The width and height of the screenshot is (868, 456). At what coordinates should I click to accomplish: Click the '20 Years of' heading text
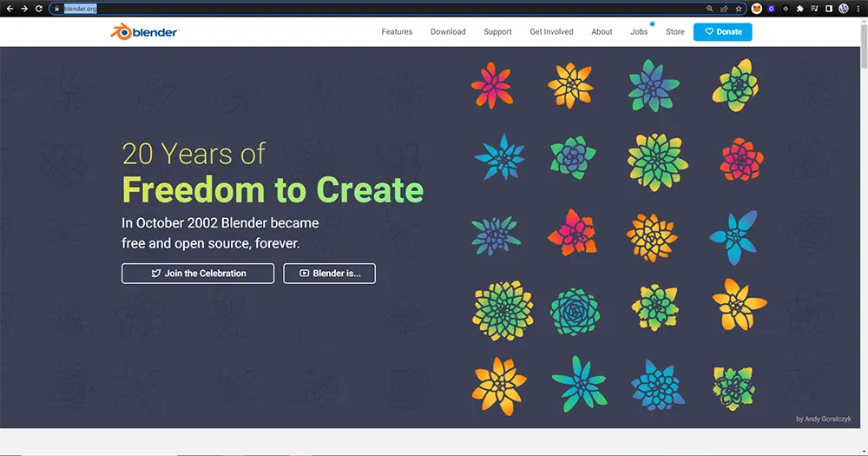point(194,154)
